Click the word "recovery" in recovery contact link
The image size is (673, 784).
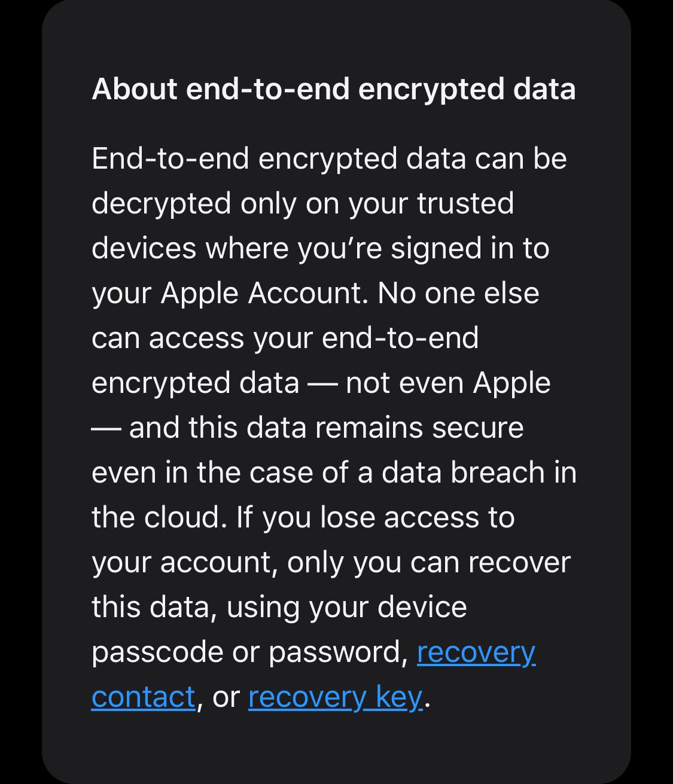click(x=476, y=652)
